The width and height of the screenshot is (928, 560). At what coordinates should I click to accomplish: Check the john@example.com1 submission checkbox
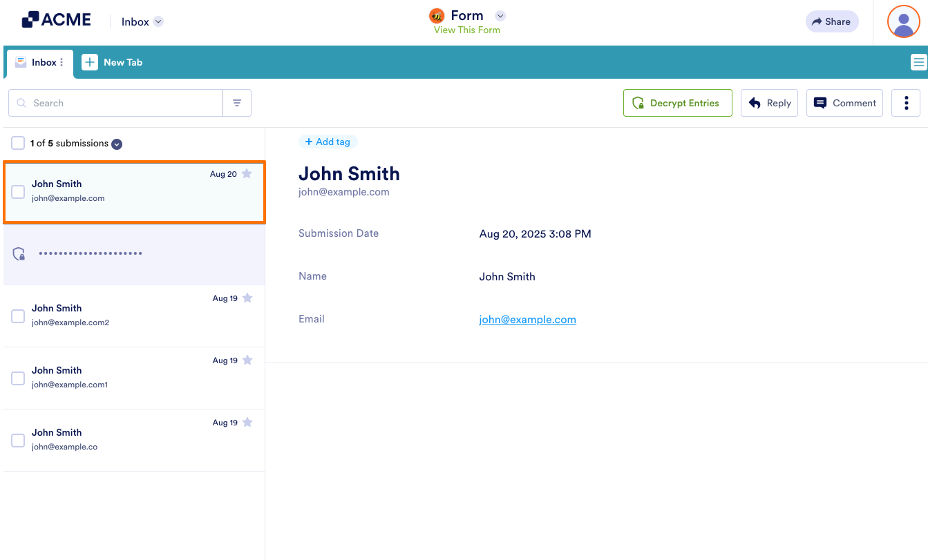click(18, 378)
